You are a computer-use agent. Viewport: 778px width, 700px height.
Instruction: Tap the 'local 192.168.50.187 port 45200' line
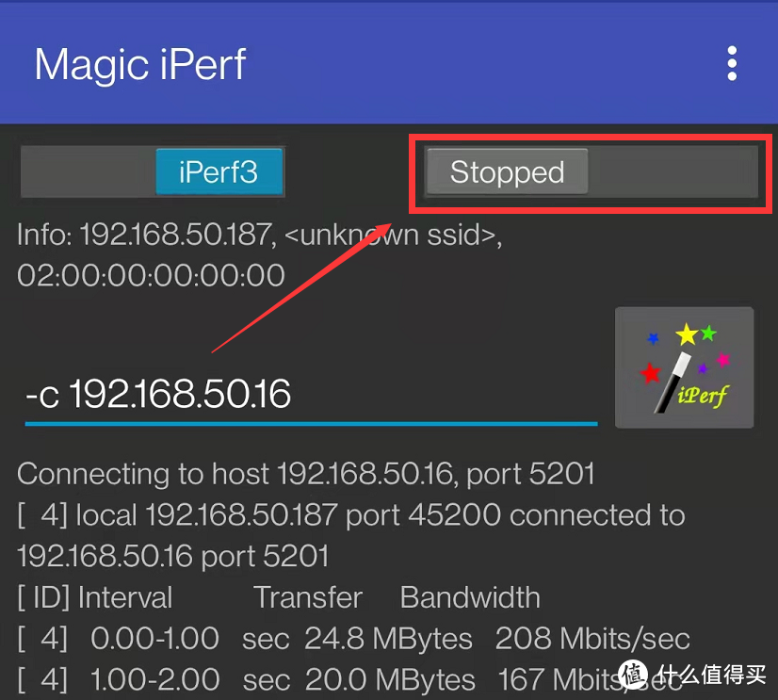pos(350,515)
